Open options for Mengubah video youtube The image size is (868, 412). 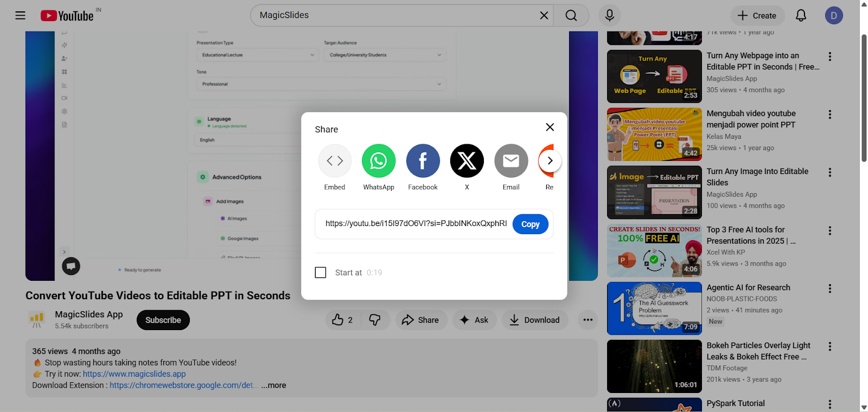(830, 114)
